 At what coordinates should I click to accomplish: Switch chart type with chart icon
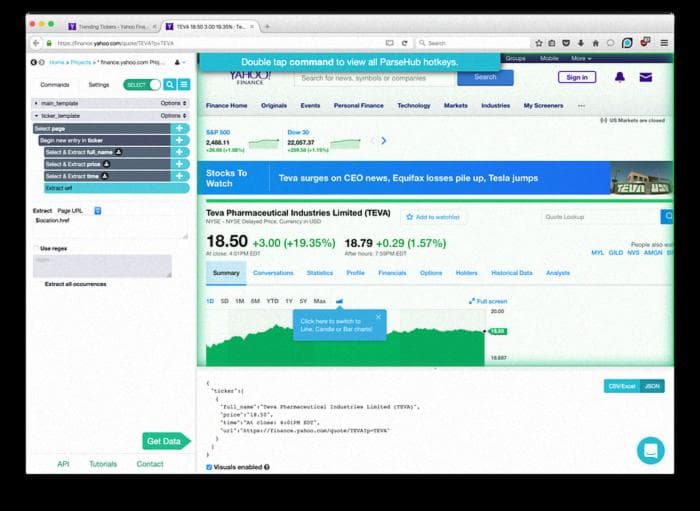pyautogui.click(x=339, y=301)
